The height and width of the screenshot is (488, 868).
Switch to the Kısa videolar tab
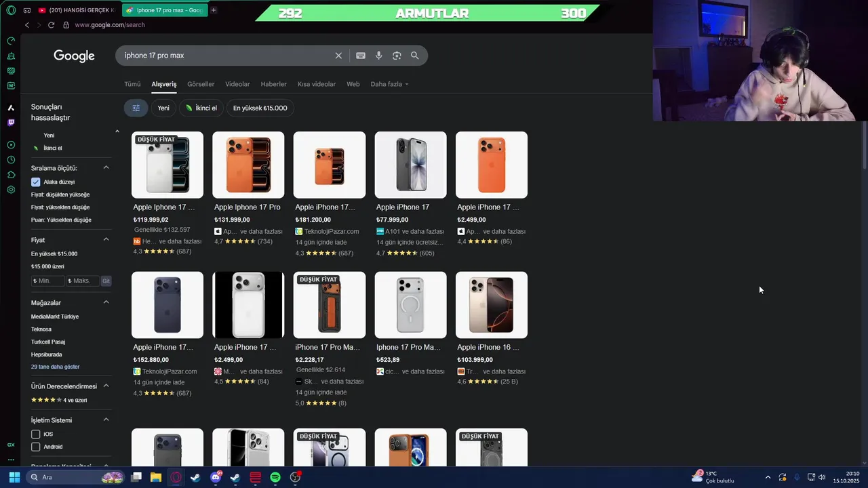click(317, 84)
